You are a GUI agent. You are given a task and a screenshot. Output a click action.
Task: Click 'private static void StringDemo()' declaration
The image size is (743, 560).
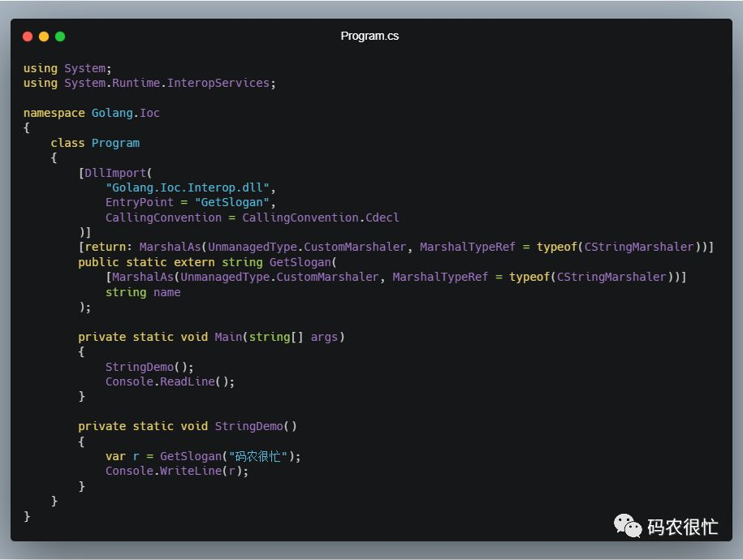click(x=188, y=426)
